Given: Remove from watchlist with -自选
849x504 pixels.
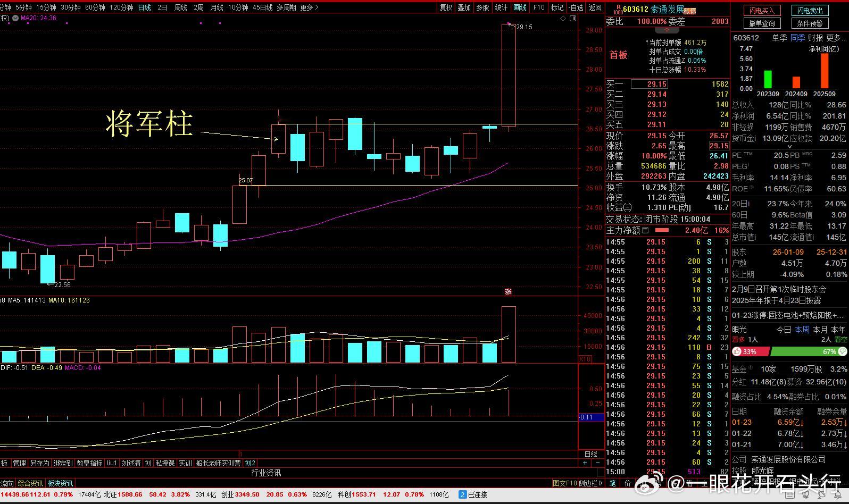Looking at the screenshot, I should tap(576, 7).
